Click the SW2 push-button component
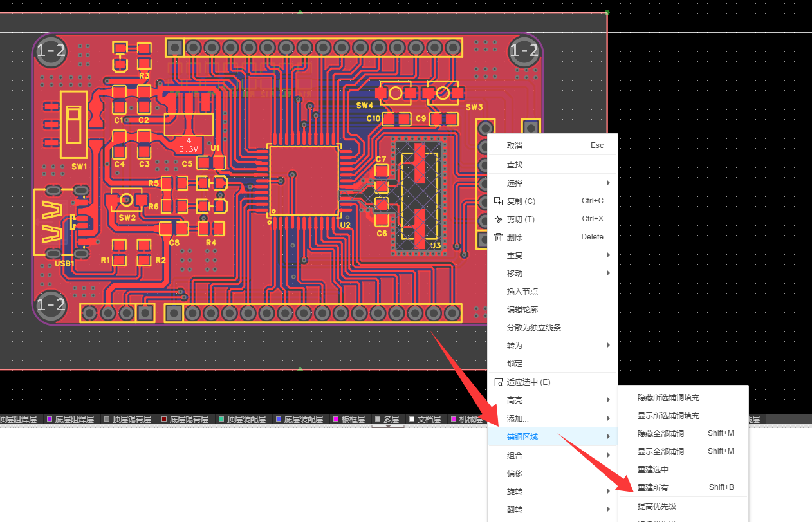The image size is (812, 522). [x=127, y=201]
